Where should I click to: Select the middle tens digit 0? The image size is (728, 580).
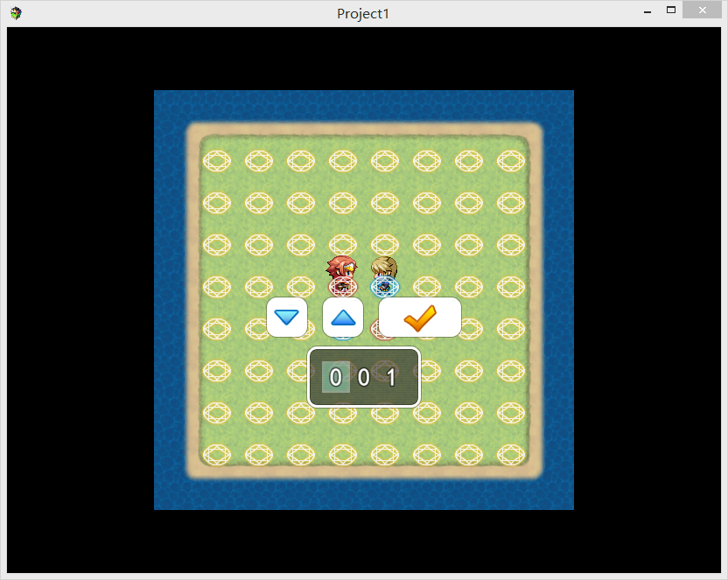pyautogui.click(x=363, y=377)
